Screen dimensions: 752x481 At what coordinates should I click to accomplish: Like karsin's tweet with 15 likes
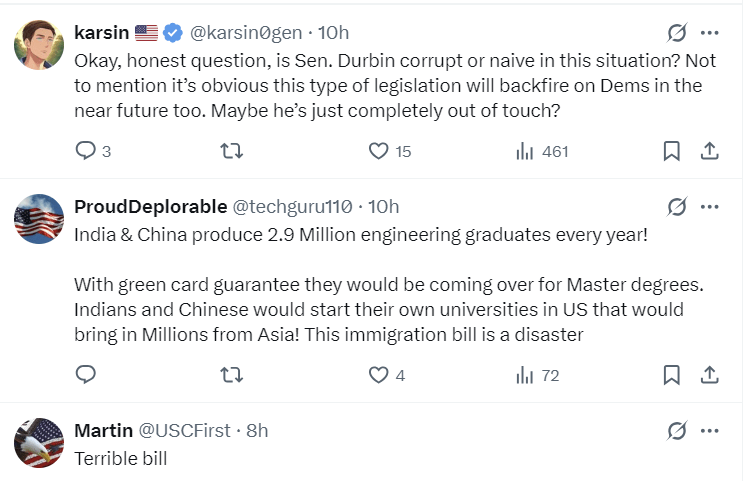click(378, 151)
